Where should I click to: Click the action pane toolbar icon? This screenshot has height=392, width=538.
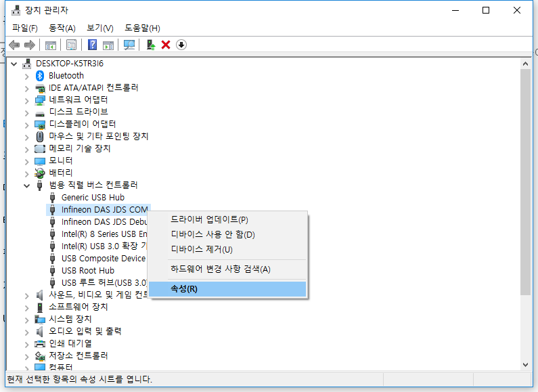click(108, 45)
